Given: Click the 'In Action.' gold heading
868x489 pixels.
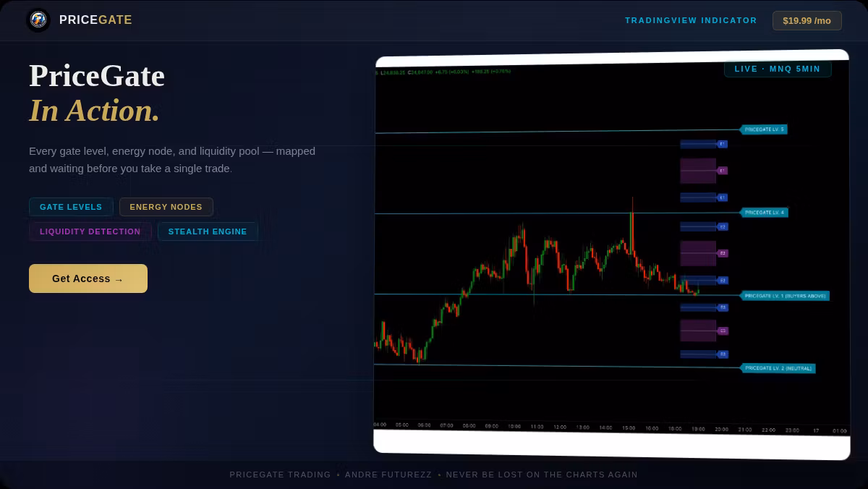Looking at the screenshot, I should [94, 111].
